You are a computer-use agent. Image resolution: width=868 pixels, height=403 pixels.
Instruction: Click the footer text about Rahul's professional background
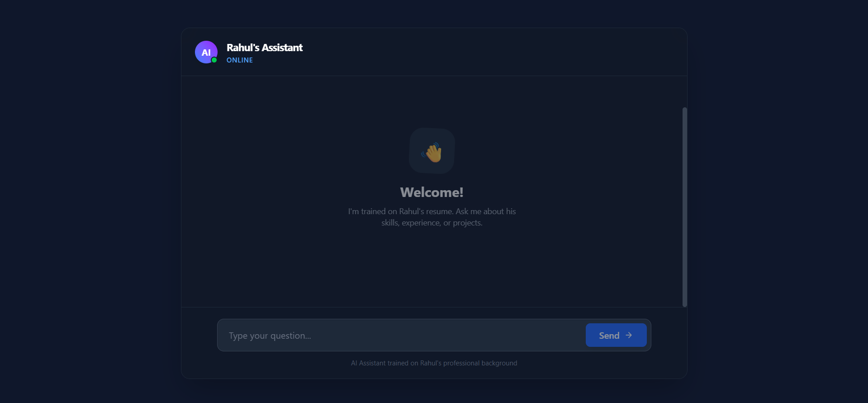click(x=434, y=363)
